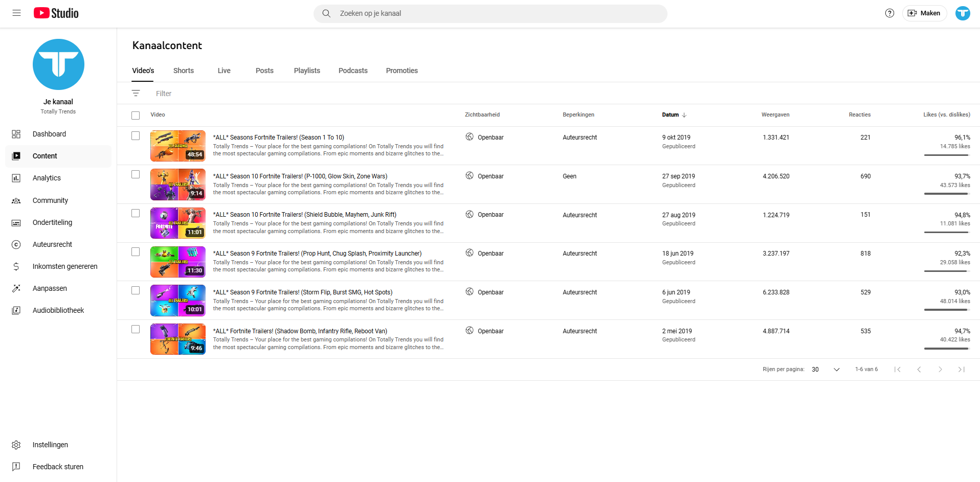Switch to the Live tab
The image size is (980, 482).
coord(224,71)
